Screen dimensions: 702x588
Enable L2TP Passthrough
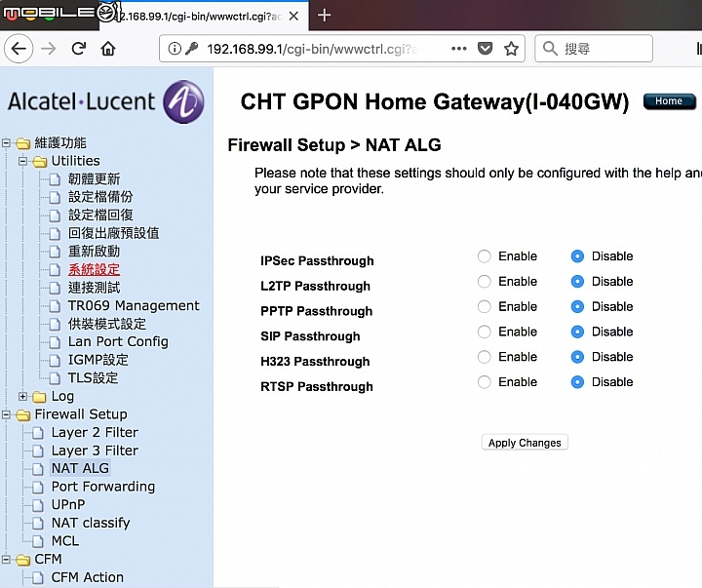pos(484,281)
